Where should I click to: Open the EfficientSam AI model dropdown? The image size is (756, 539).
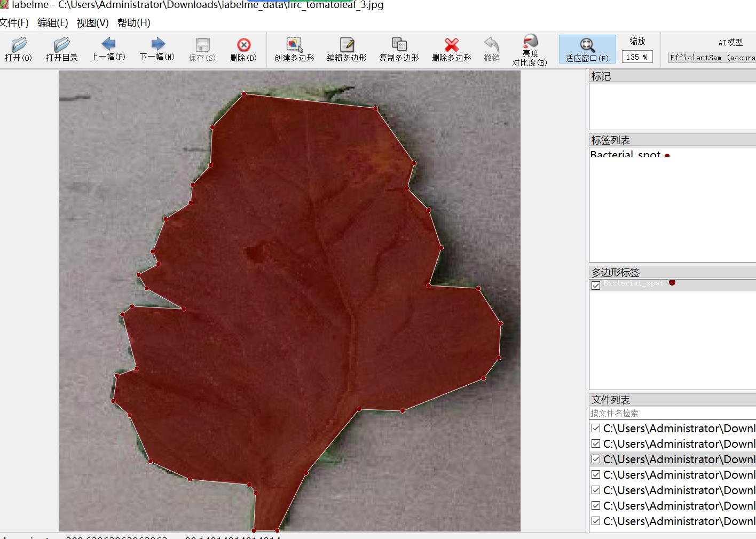point(712,57)
